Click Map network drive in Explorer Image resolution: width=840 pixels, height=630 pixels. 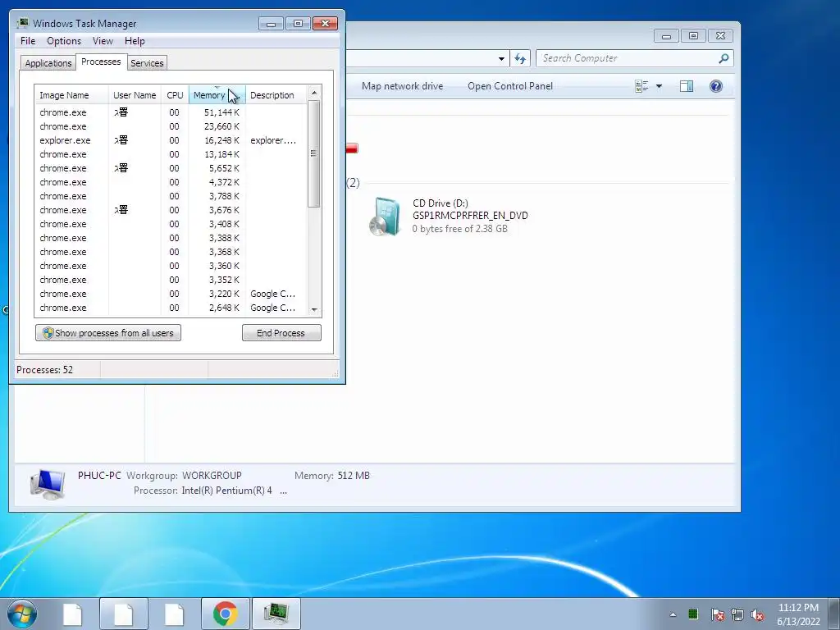click(402, 86)
